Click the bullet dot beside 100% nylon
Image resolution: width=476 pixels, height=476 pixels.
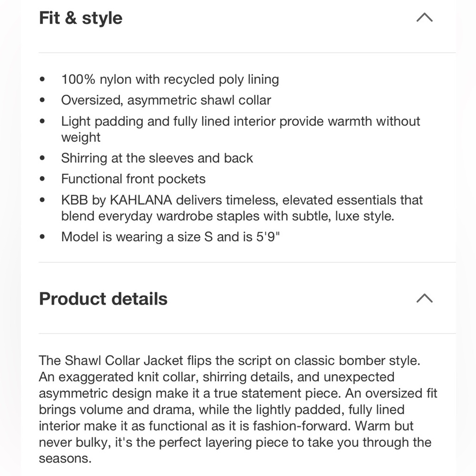42,79
